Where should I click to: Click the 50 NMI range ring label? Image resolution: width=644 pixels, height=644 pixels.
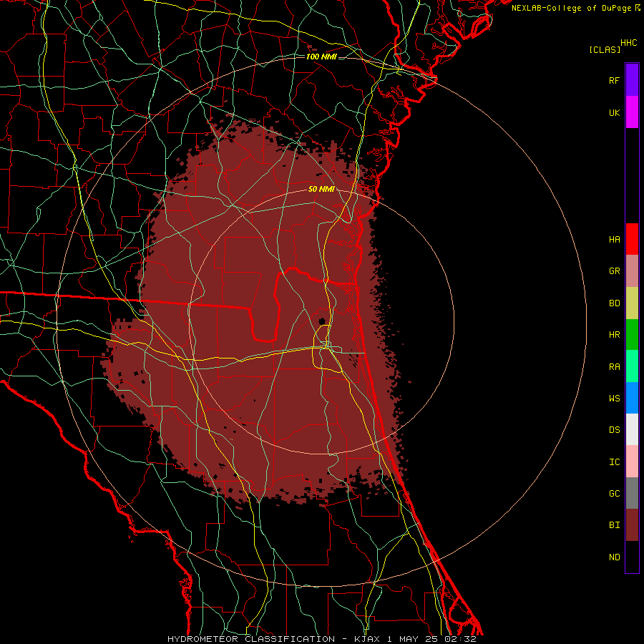click(x=321, y=189)
